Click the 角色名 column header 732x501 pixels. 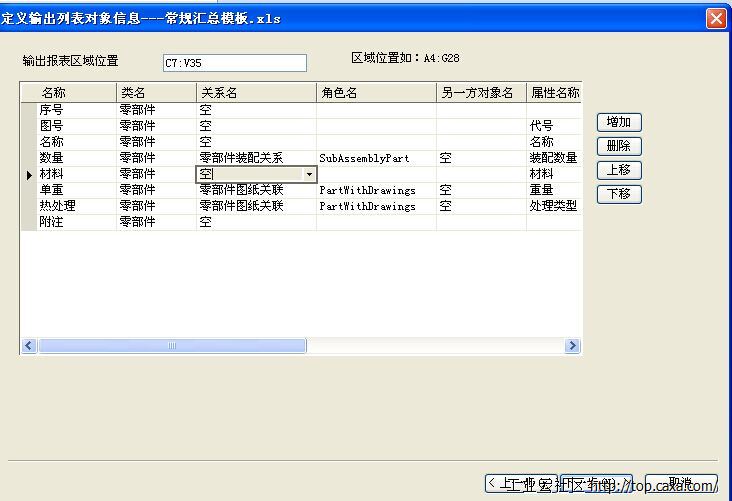pyautogui.click(x=376, y=93)
